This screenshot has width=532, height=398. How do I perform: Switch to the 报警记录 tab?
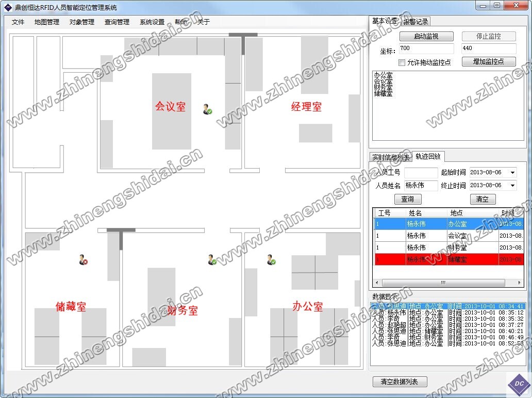click(415, 22)
